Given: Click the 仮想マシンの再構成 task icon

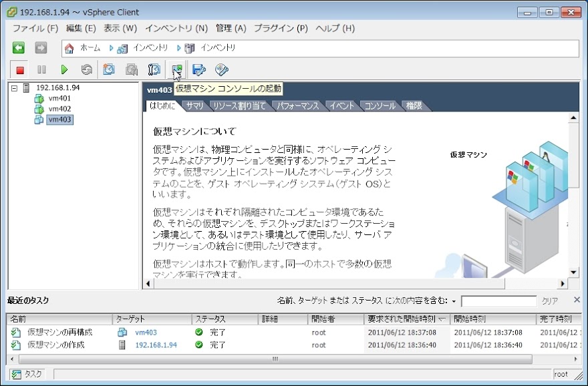Looking at the screenshot, I should 16,333.
